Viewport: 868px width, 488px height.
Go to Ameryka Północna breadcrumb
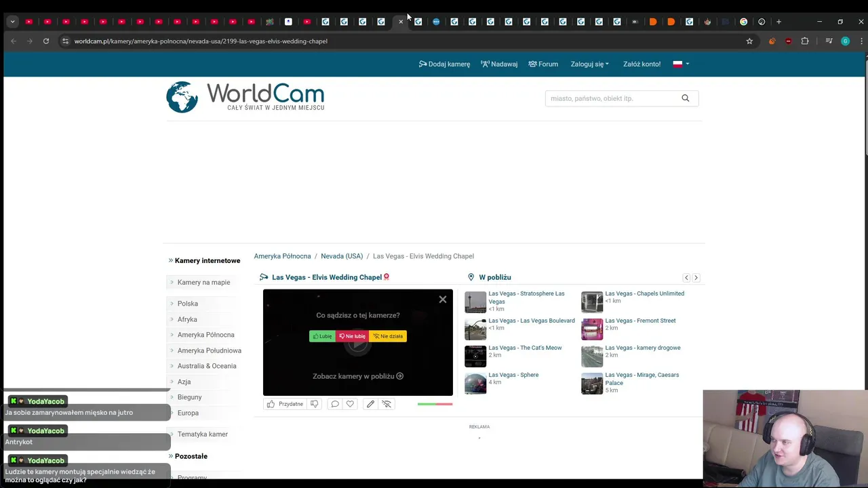click(282, 256)
